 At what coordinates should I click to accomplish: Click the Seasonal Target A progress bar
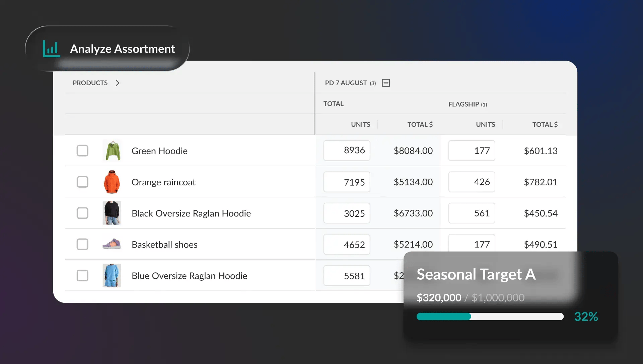490,316
